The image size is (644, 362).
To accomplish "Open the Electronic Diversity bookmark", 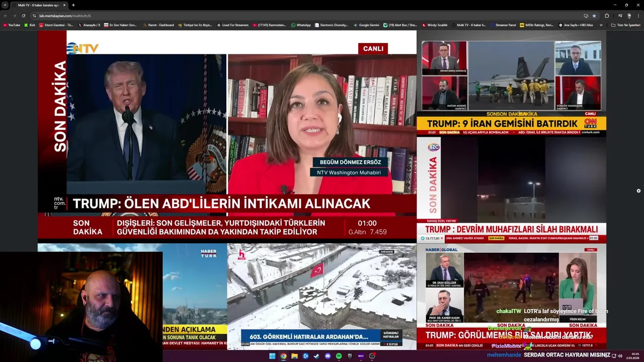I will (332, 25).
